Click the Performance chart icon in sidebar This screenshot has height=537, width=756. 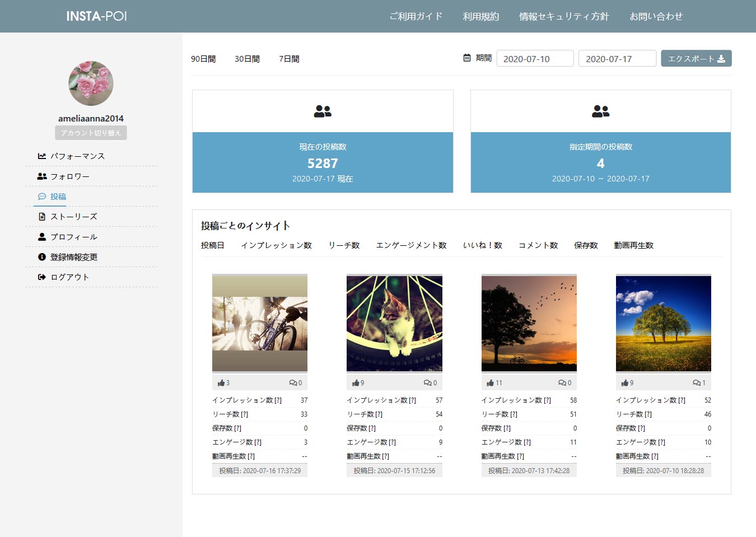42,156
